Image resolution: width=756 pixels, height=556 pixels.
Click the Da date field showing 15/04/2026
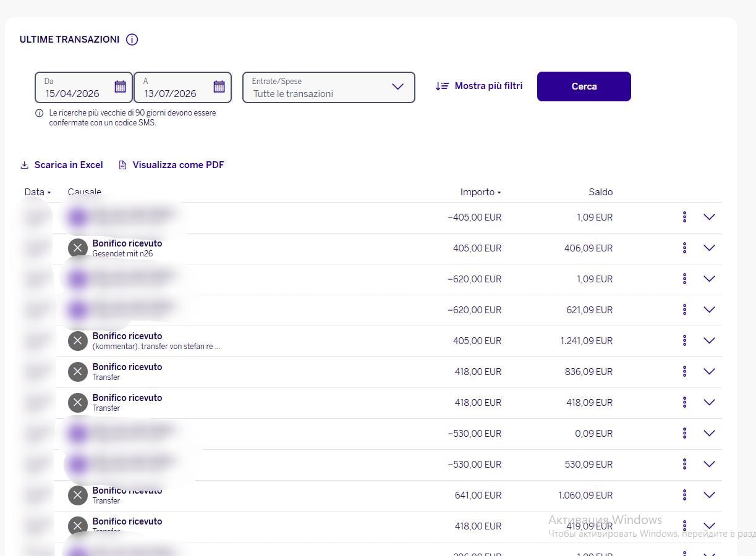pos(83,87)
